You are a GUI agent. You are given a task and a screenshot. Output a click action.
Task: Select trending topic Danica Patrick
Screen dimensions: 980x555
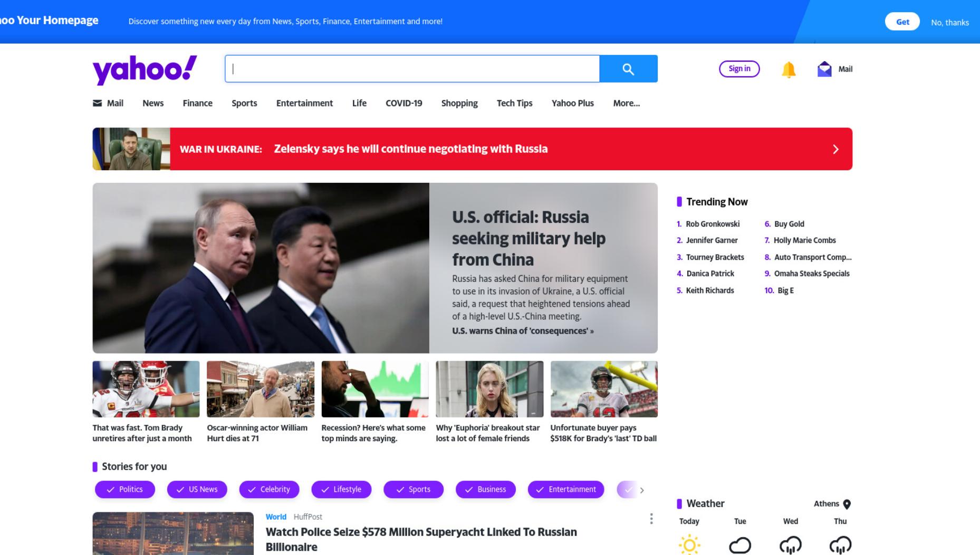tap(710, 274)
